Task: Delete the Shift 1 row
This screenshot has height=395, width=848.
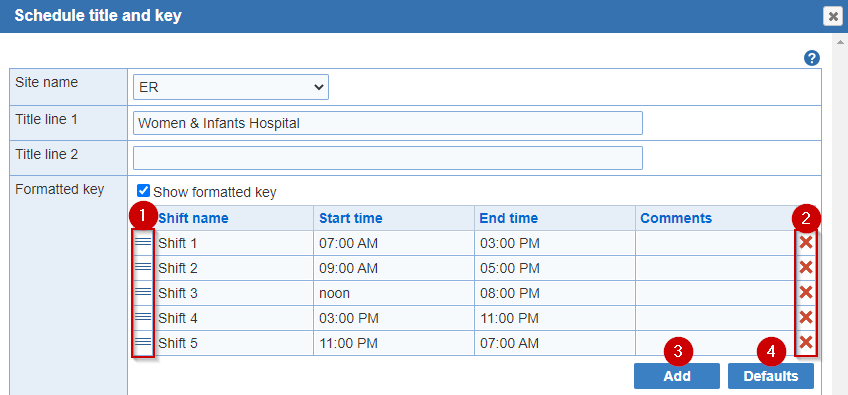Action: click(806, 242)
